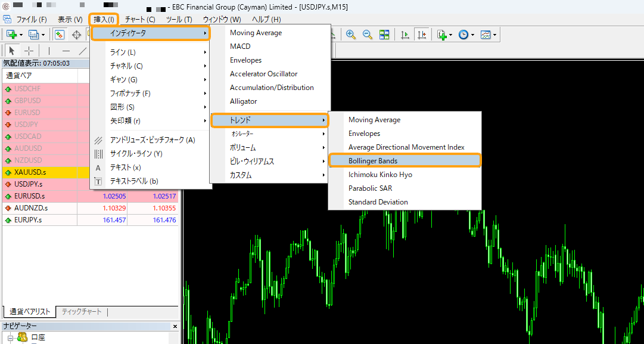Click the Data Window crosshair target icon

coord(76,35)
